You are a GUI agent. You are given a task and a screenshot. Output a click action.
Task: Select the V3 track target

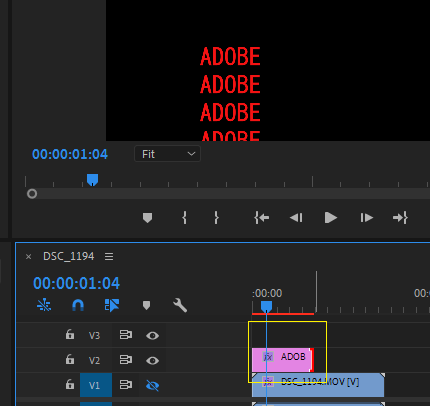[x=94, y=335]
